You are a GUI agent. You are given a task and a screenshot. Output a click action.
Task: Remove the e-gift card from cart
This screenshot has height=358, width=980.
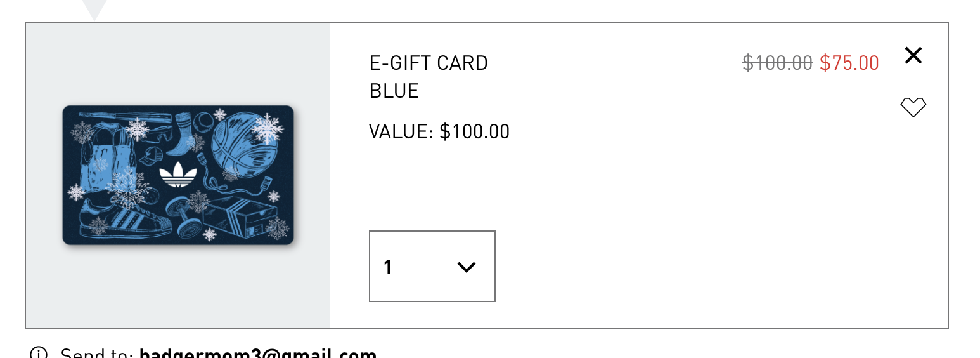tap(913, 56)
